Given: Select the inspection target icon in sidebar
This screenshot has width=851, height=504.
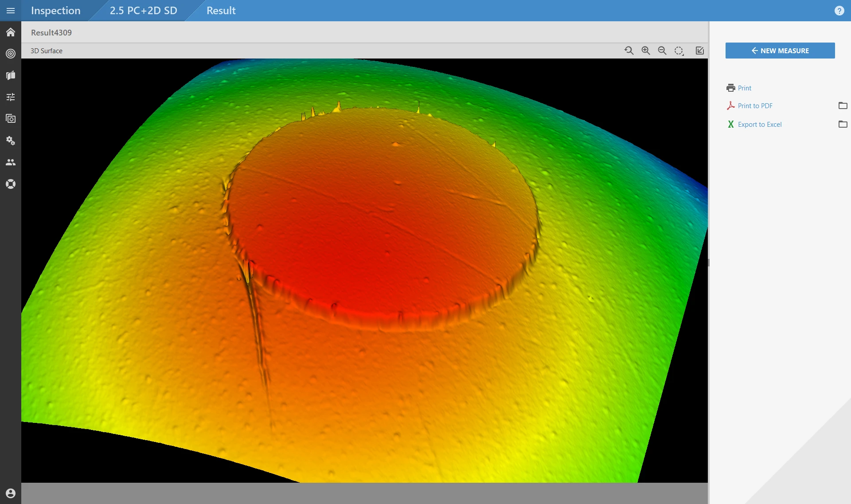Looking at the screenshot, I should (x=11, y=54).
